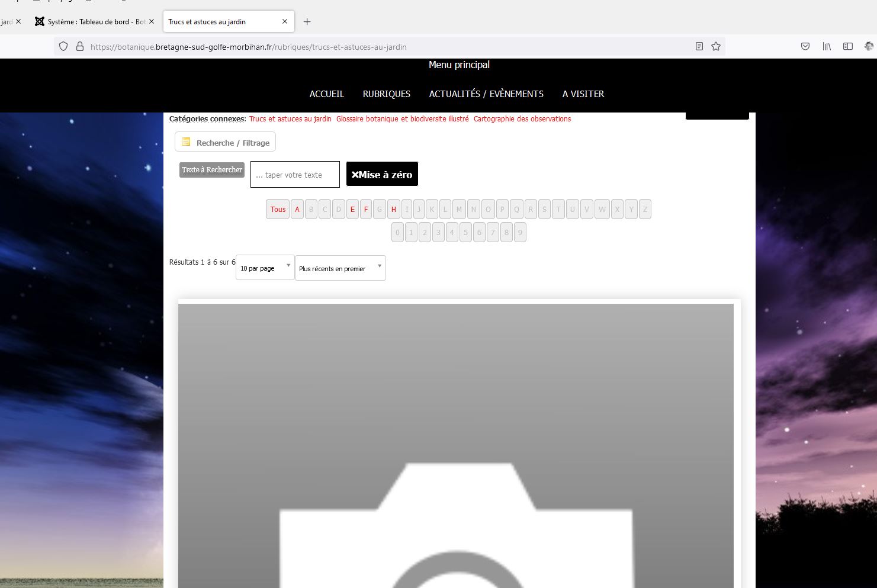
Task: Click digit 5 in numeric index
Action: tap(465, 232)
